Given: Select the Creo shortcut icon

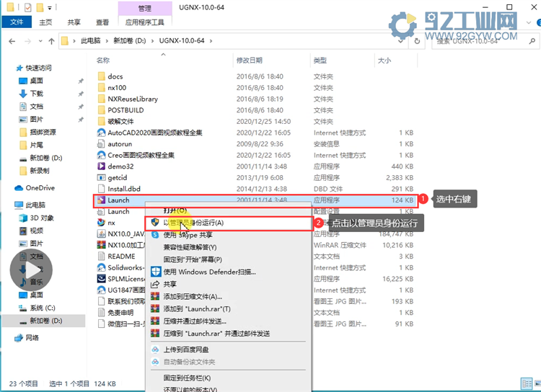Looking at the screenshot, I should [x=102, y=155].
